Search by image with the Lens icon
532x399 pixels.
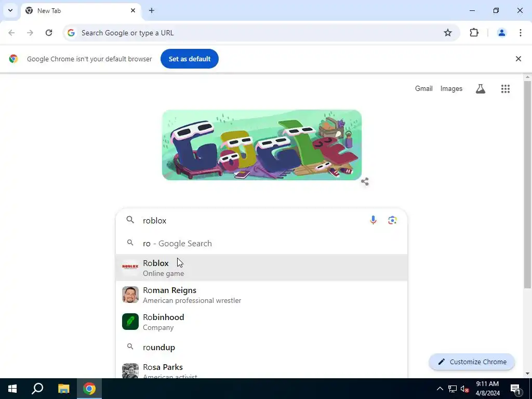[392, 220]
